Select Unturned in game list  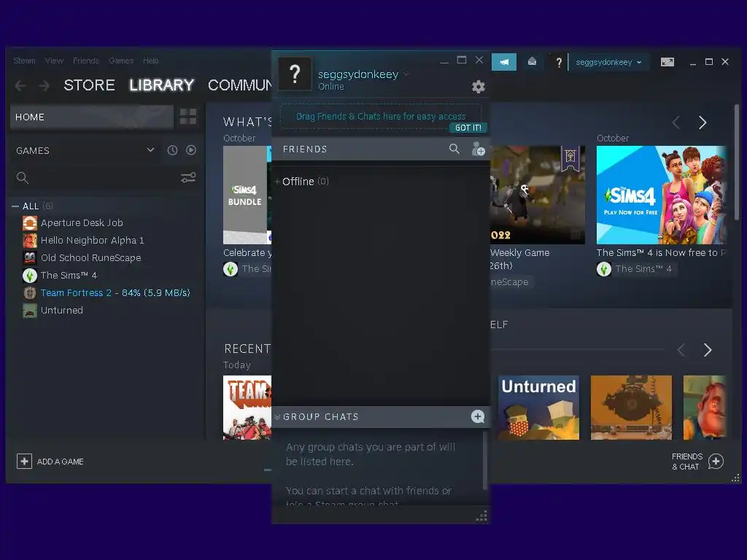point(62,311)
